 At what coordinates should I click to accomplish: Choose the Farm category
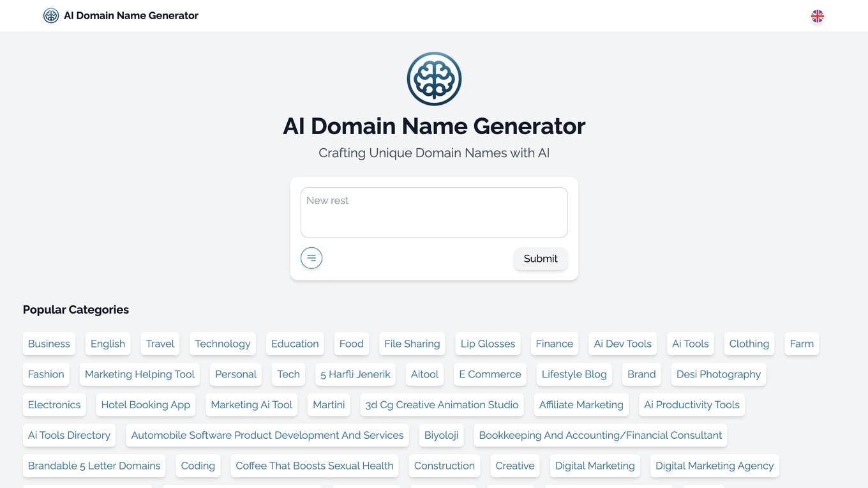tap(802, 344)
